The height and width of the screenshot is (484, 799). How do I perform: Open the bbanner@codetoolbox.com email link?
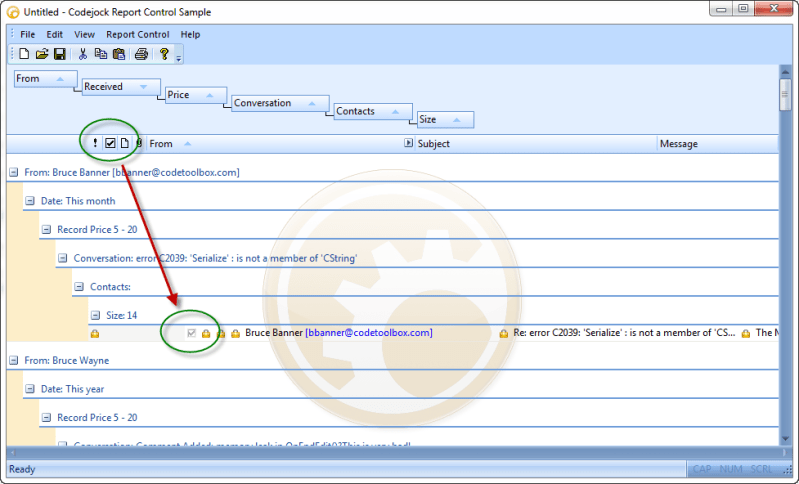click(368, 333)
